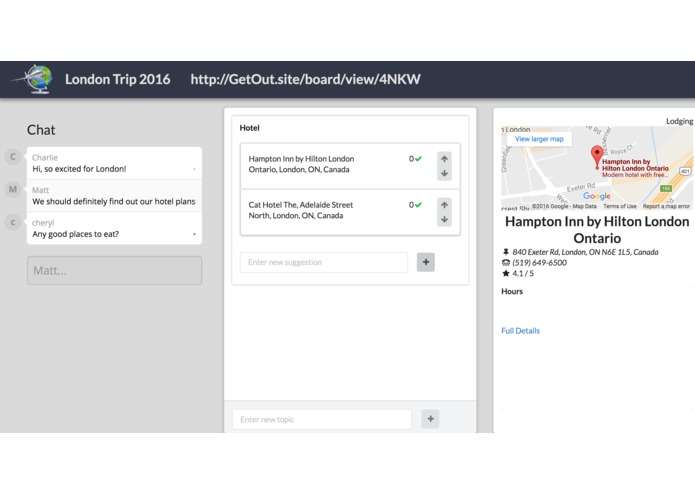Viewport: 695px width, 494px height.
Task: Click Charlie's message 'Hi, so excited for London!'
Action: click(x=79, y=169)
